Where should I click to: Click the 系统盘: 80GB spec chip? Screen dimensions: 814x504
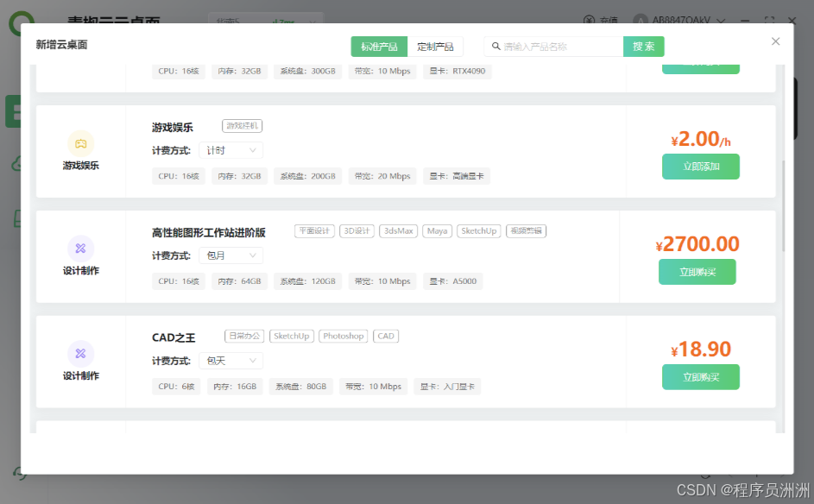pos(301,387)
